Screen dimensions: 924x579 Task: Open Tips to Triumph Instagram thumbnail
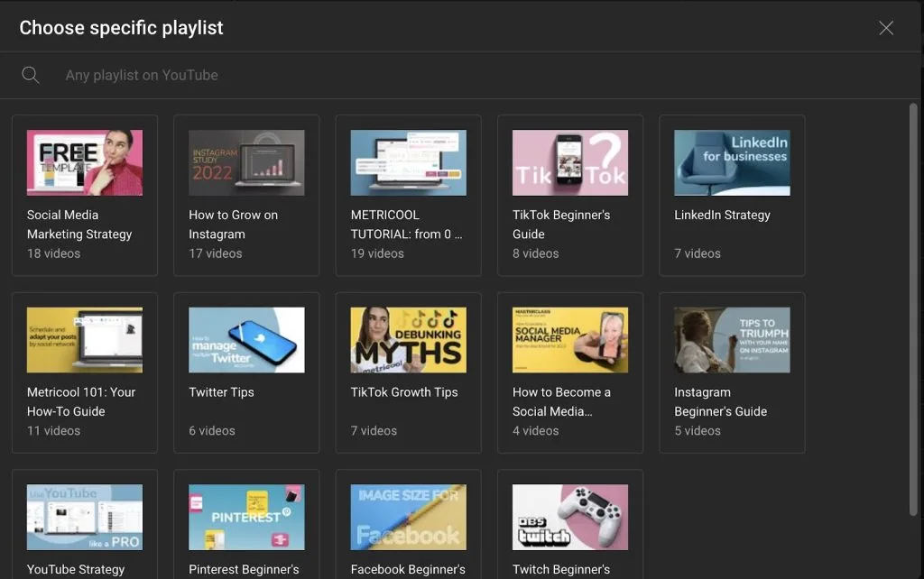pos(732,340)
